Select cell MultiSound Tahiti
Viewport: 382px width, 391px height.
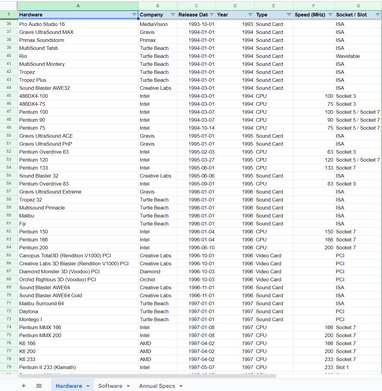pyautogui.click(x=78, y=48)
